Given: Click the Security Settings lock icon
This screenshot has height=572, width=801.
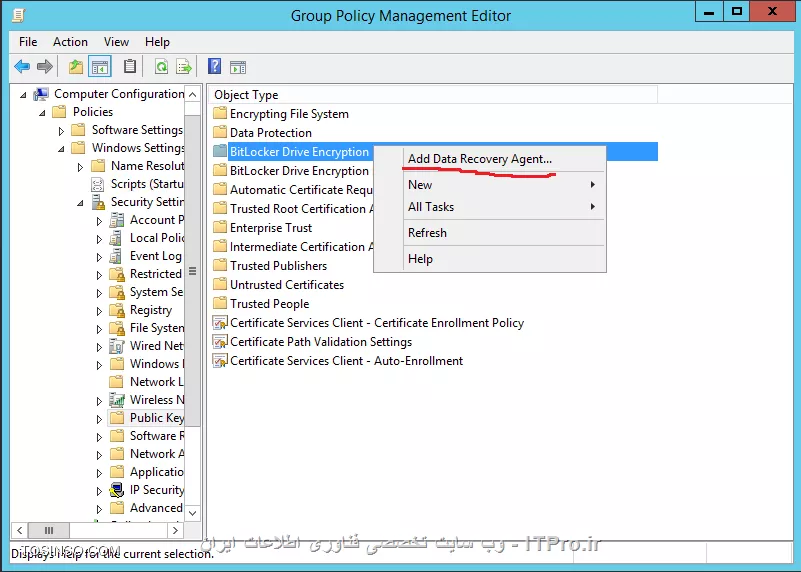Looking at the screenshot, I should pyautogui.click(x=98, y=202).
